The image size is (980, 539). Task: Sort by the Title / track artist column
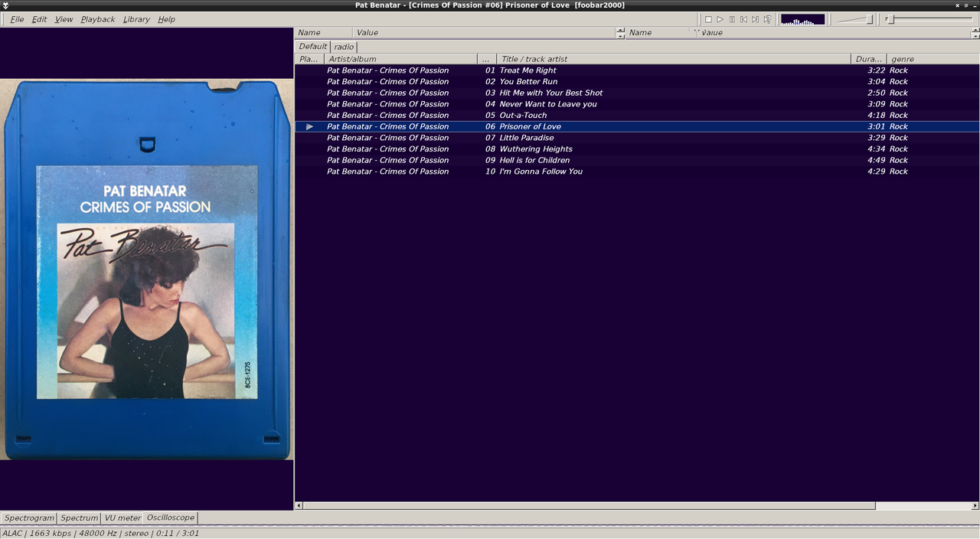click(674, 59)
